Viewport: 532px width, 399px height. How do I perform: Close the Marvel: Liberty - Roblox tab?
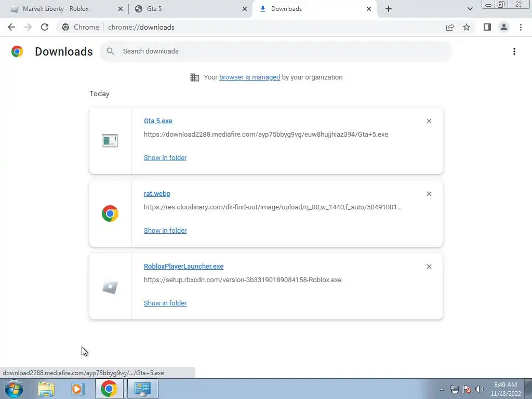(121, 9)
